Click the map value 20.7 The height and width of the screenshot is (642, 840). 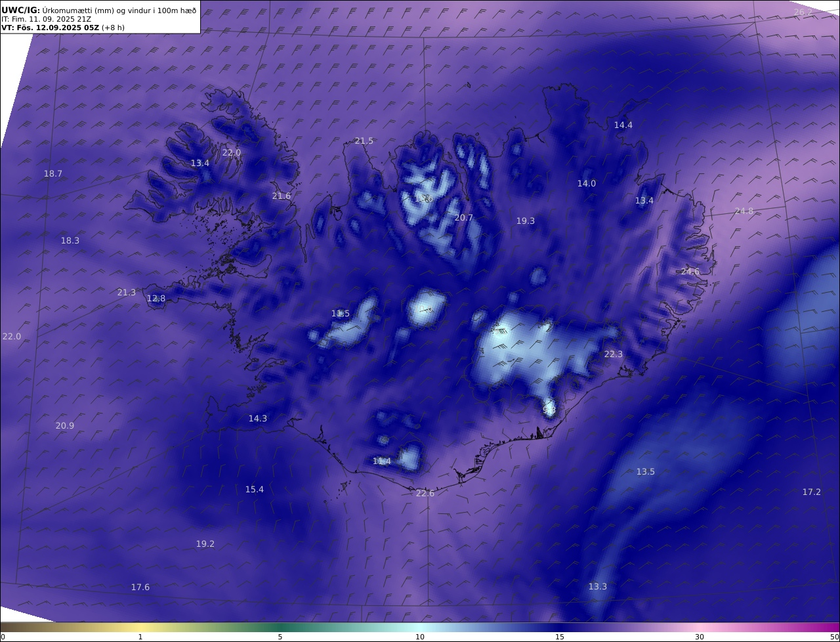(x=464, y=217)
